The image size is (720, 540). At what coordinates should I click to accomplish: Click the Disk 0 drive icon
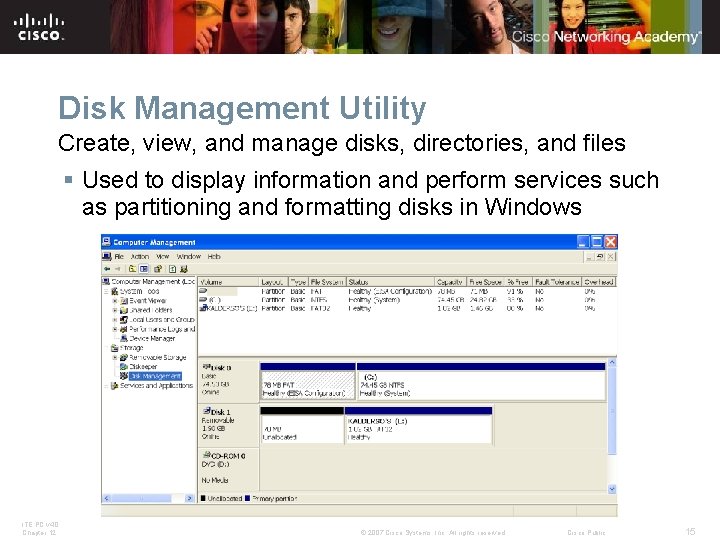pos(206,367)
